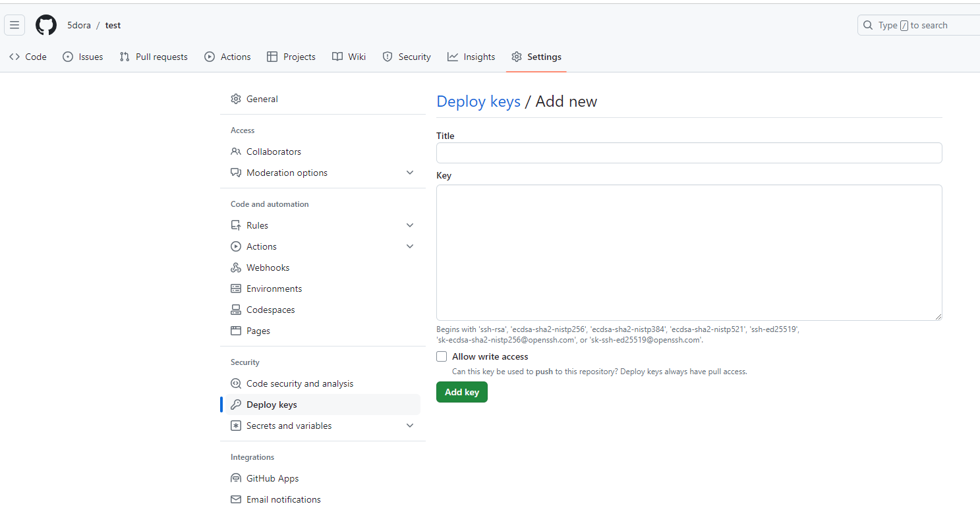Click the Deploy keys key icon
The height and width of the screenshot is (529, 980).
click(x=236, y=404)
